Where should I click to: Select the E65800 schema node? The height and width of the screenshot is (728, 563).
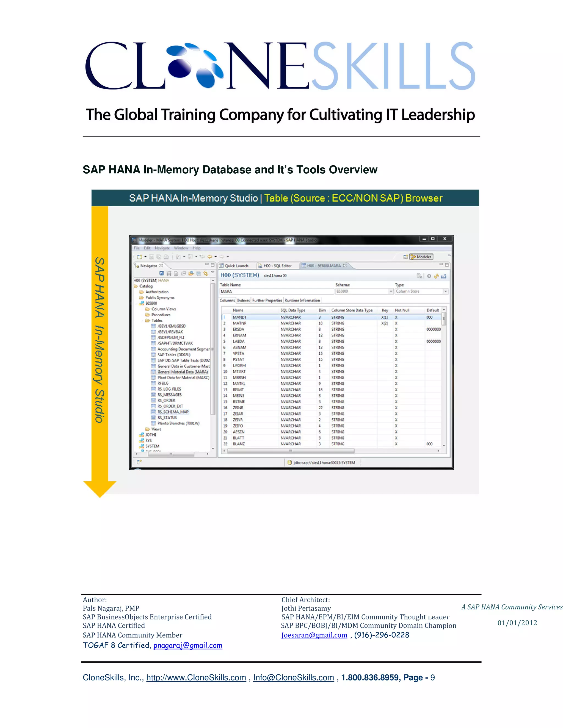point(148,303)
